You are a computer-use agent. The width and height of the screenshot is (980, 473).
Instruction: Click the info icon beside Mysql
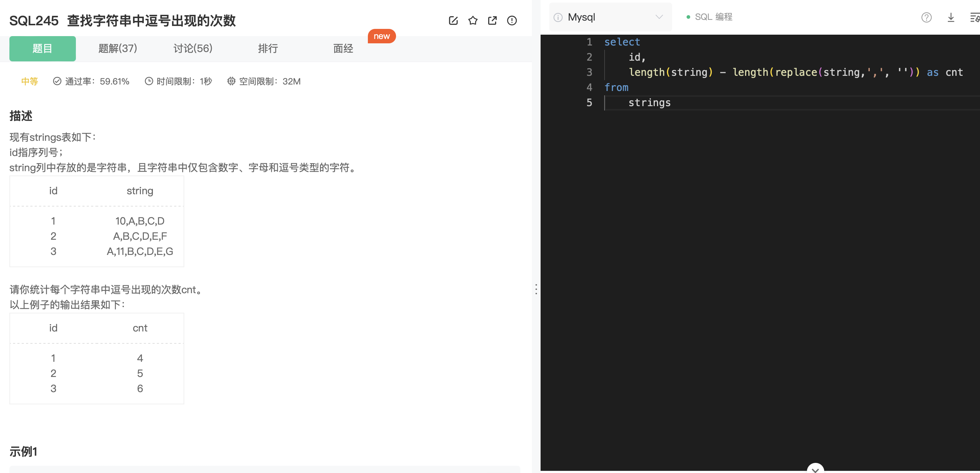click(558, 17)
